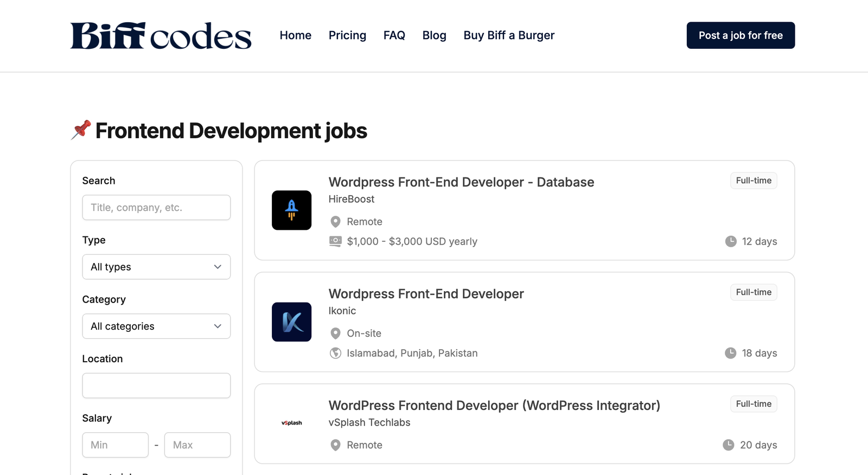868x475 pixels.
Task: Click the clock icon next to 20 days
Action: tap(729, 445)
